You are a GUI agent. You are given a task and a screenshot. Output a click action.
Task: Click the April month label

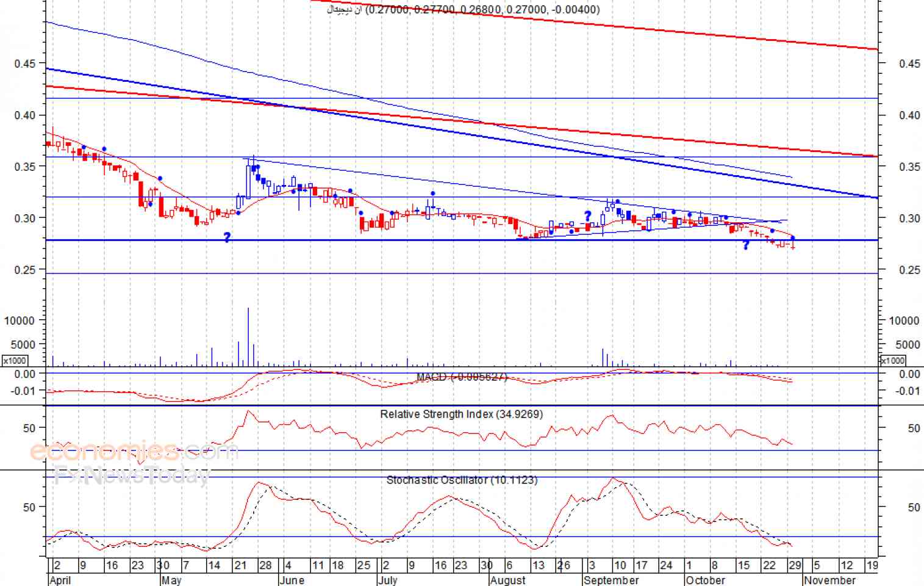pyautogui.click(x=60, y=580)
